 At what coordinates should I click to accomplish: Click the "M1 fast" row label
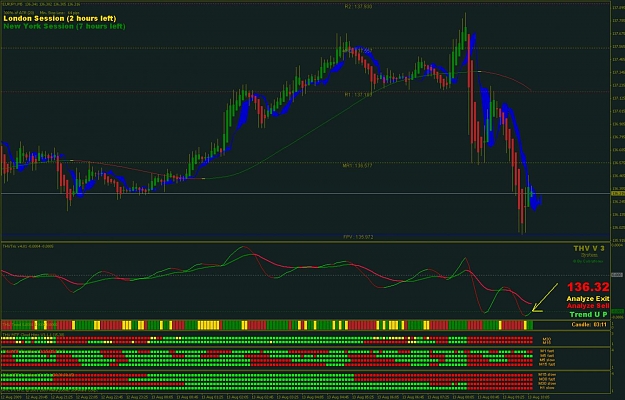click(x=547, y=351)
